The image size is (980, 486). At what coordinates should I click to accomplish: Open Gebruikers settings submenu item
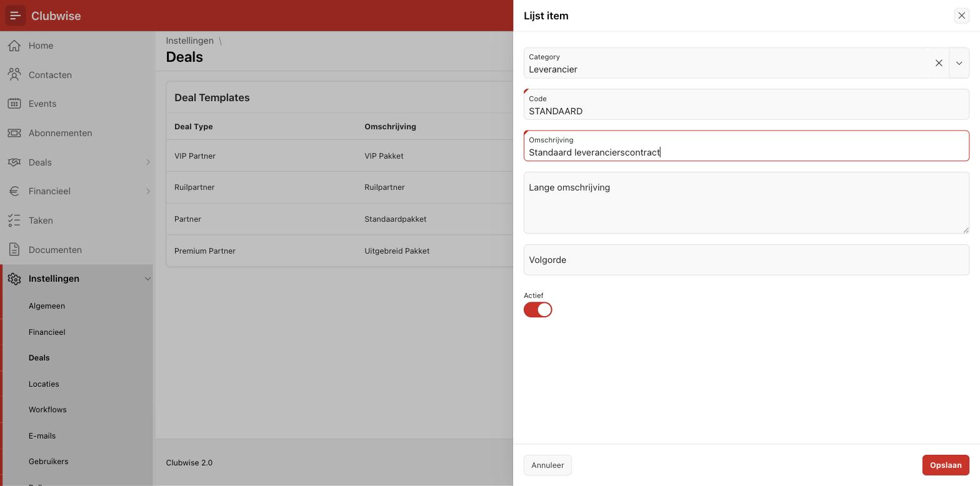49,462
